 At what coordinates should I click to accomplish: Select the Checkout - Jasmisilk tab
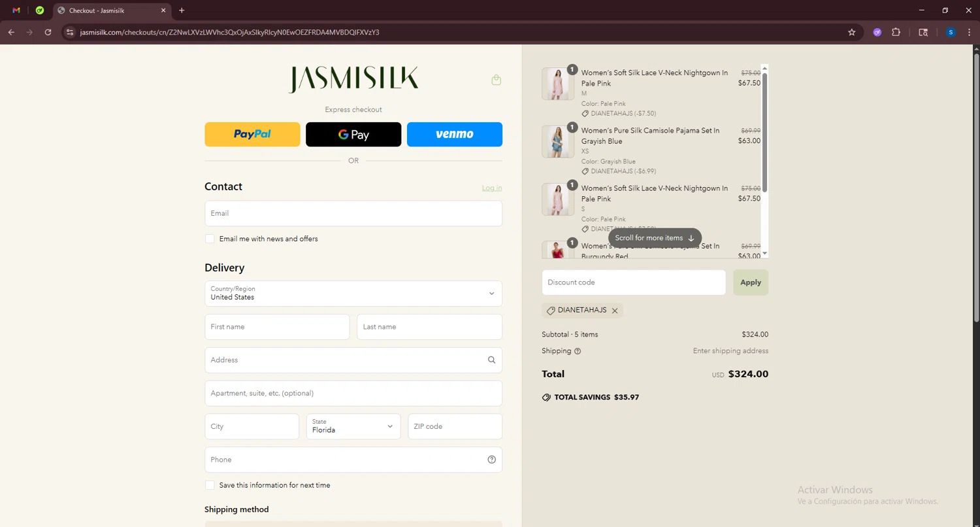[x=111, y=10]
